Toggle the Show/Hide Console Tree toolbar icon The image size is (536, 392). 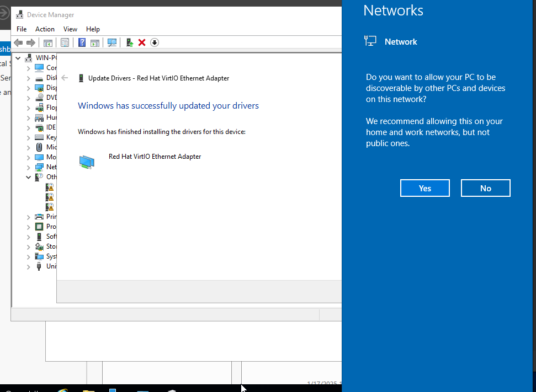[48, 42]
